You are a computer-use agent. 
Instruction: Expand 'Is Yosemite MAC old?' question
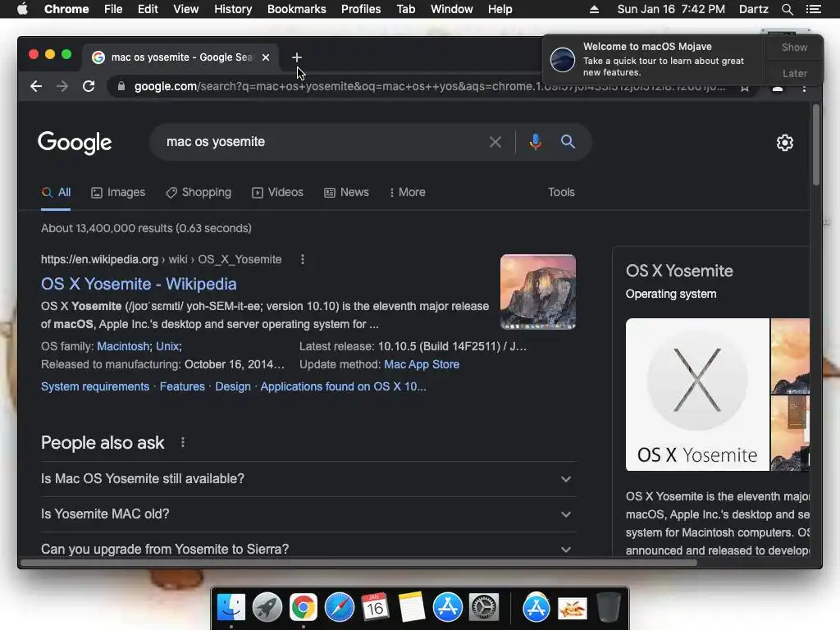(308, 514)
